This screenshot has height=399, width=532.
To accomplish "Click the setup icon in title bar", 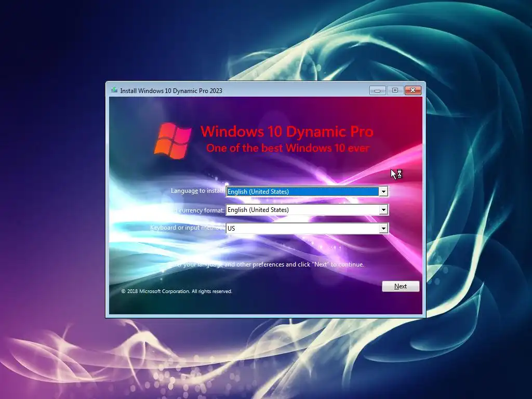I will coord(114,90).
